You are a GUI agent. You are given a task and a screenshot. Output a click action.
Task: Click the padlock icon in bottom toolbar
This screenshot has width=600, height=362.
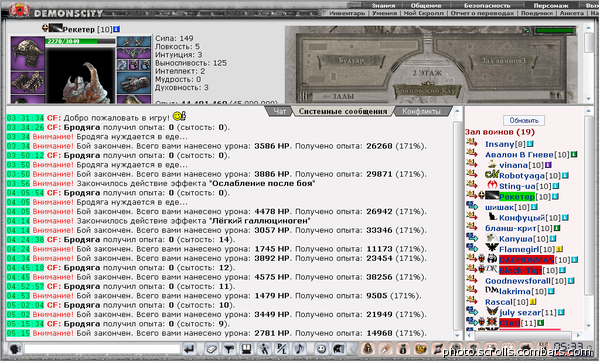368,349
